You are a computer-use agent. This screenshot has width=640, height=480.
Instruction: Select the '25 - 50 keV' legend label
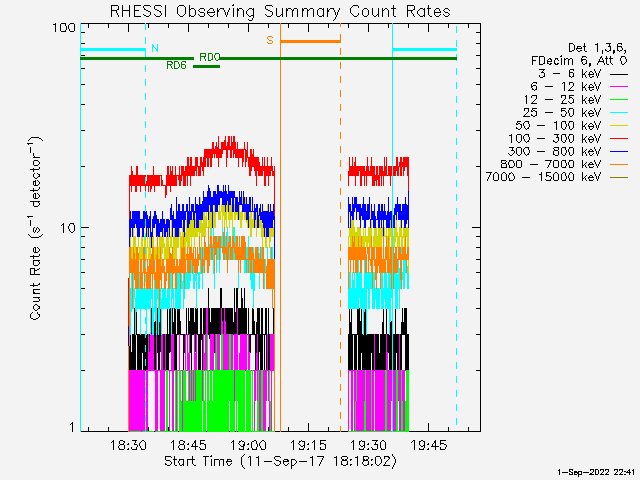562,112
